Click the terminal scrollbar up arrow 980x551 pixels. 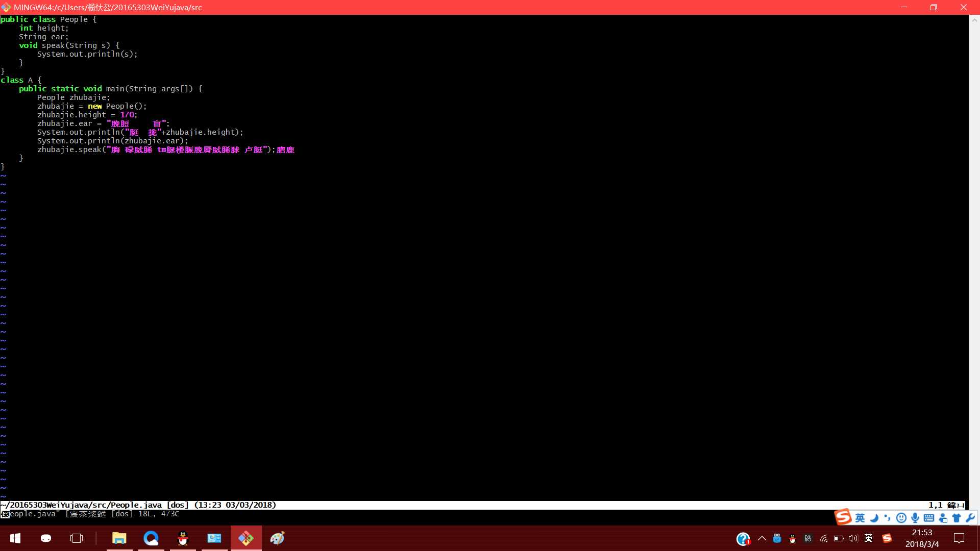(974, 20)
